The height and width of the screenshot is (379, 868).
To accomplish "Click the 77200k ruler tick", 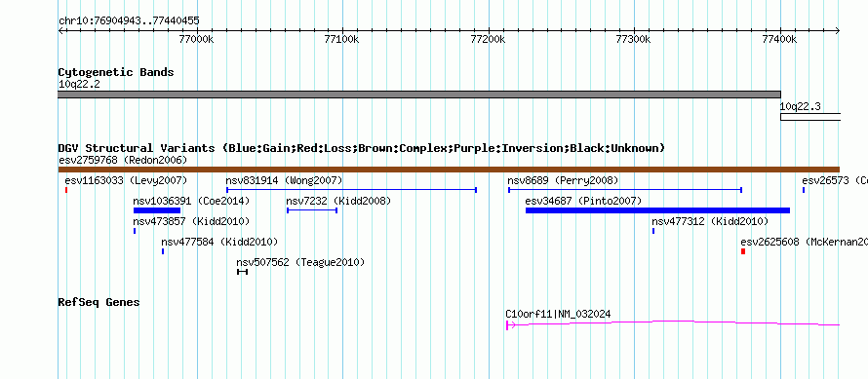I will pos(489,39).
